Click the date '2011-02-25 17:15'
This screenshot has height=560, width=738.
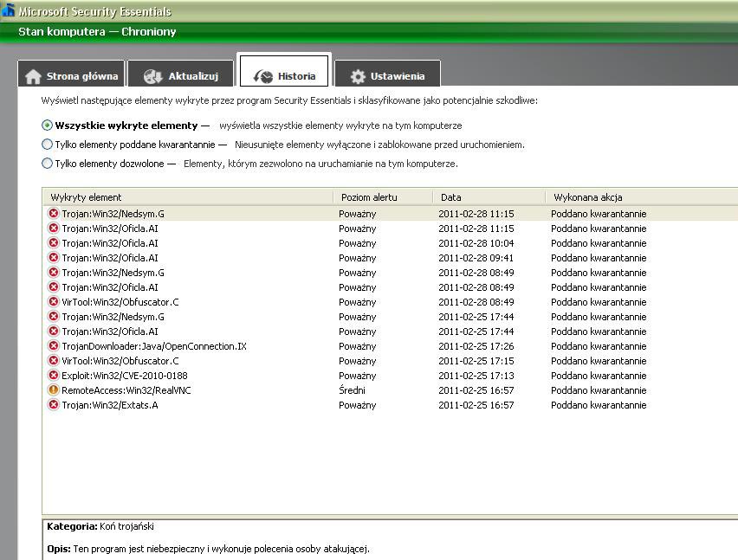coord(476,361)
